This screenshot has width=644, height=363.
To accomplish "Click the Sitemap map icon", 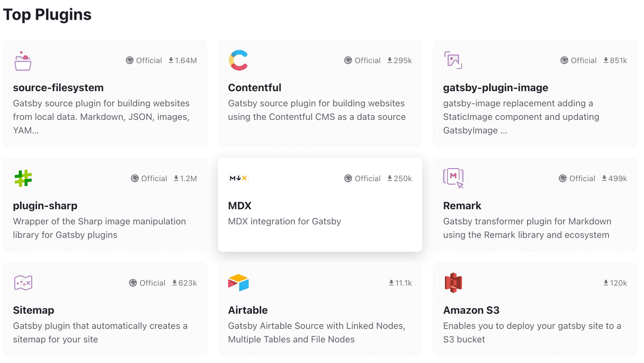I will pyautogui.click(x=23, y=283).
